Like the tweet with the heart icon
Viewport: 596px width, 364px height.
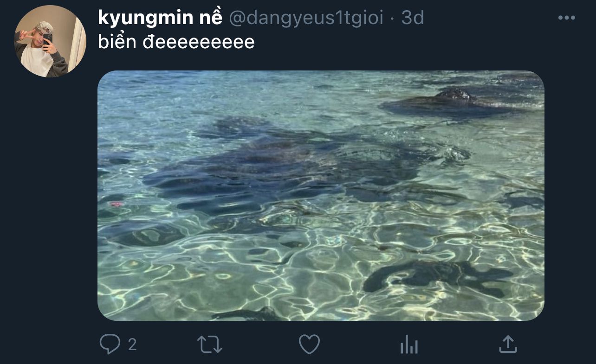(x=309, y=345)
